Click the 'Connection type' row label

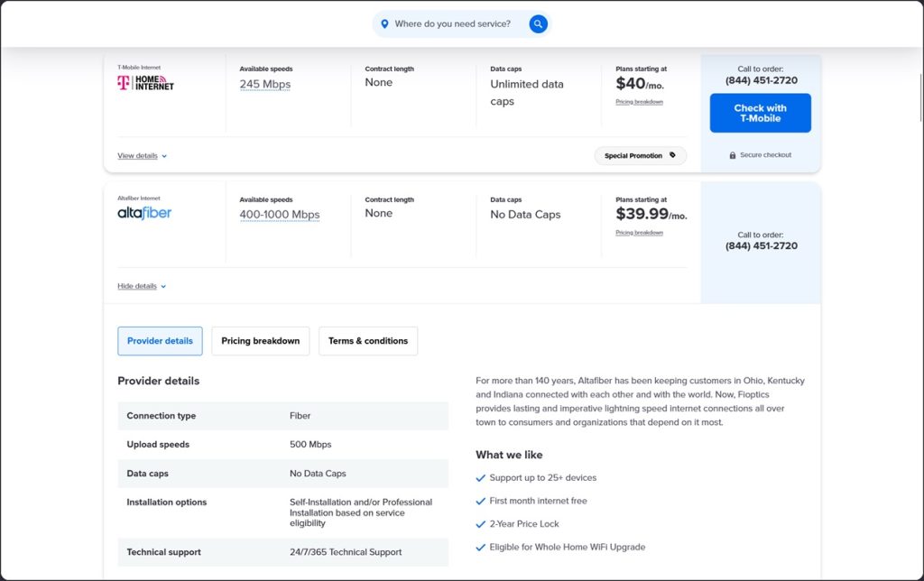pos(161,415)
